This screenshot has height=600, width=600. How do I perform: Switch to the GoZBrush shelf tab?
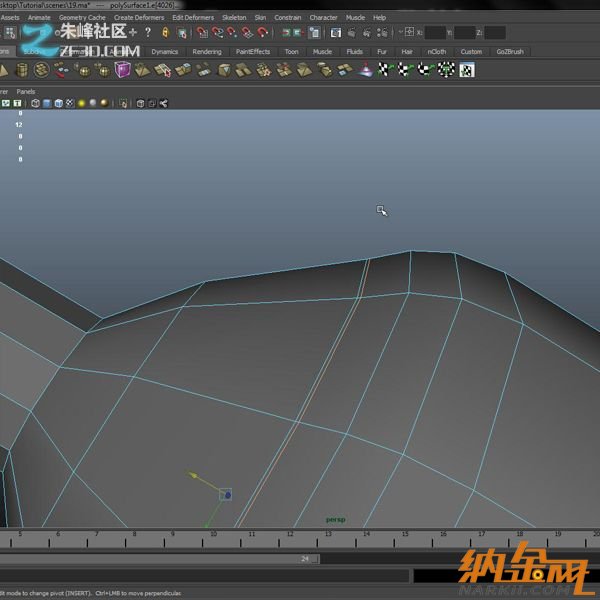[509, 51]
